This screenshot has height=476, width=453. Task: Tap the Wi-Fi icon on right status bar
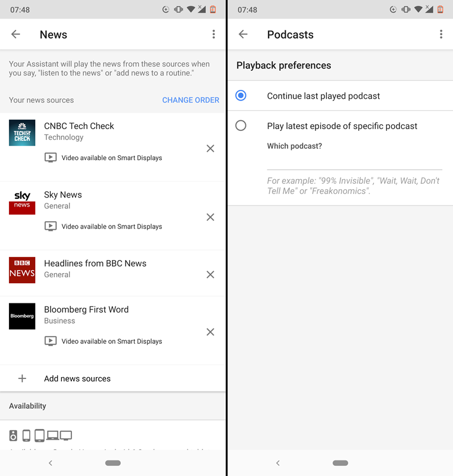tap(418, 10)
